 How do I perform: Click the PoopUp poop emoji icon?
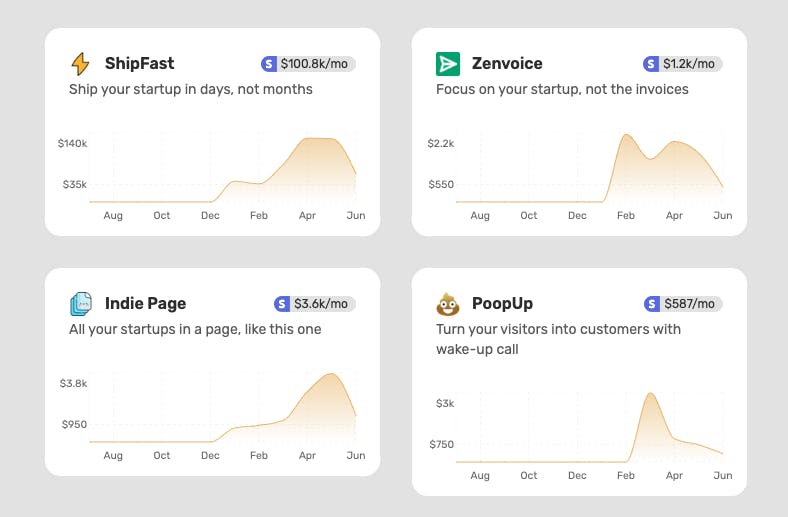pyautogui.click(x=447, y=304)
